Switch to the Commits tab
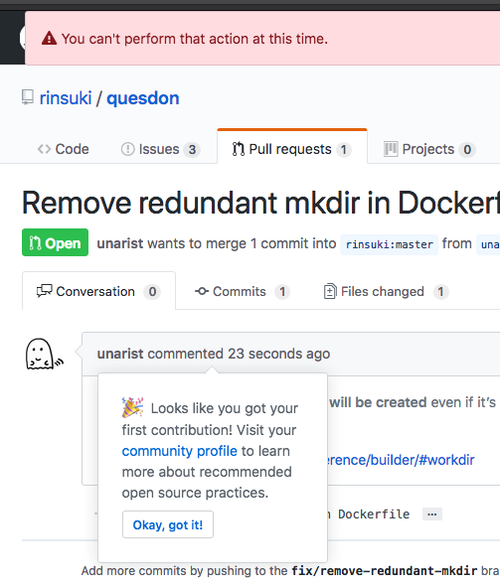500x586 pixels. pyautogui.click(x=242, y=292)
